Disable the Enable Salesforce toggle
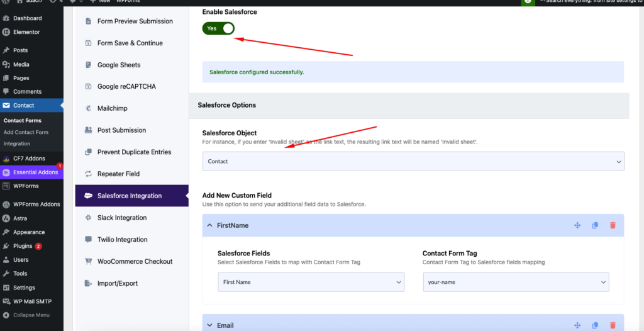Image resolution: width=644 pixels, height=331 pixels. 218,28
